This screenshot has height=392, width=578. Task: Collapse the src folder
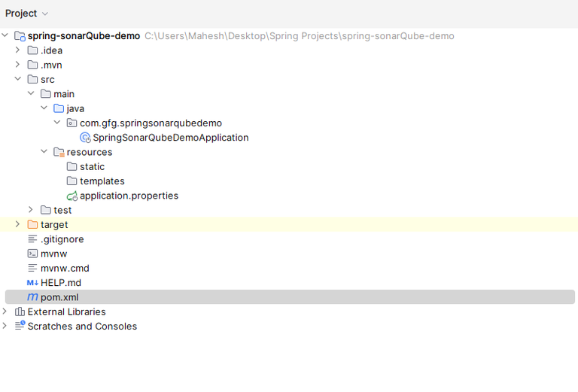18,79
